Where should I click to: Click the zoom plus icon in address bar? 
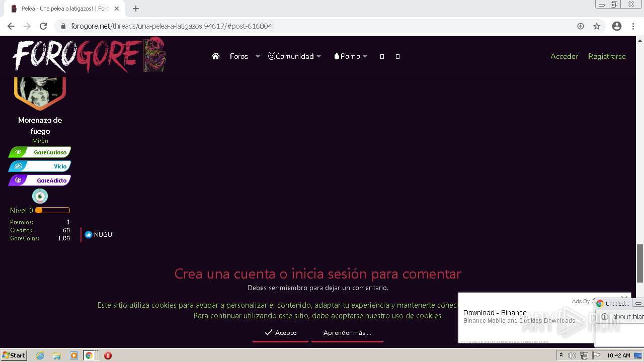pyautogui.click(x=581, y=26)
